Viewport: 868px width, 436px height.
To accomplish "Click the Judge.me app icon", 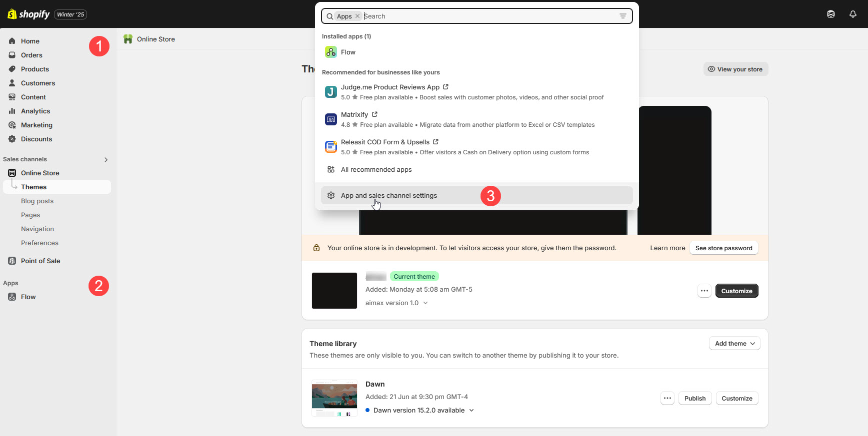I will [x=331, y=92].
